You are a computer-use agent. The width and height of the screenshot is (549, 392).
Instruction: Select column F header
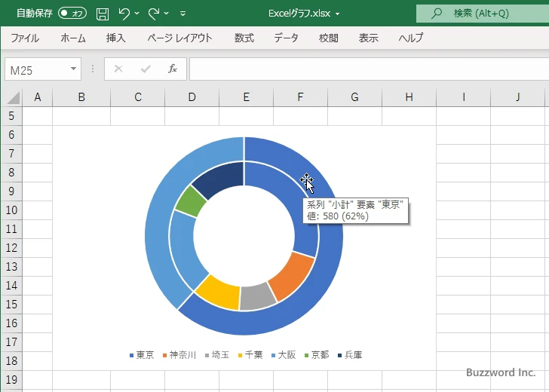tap(300, 97)
